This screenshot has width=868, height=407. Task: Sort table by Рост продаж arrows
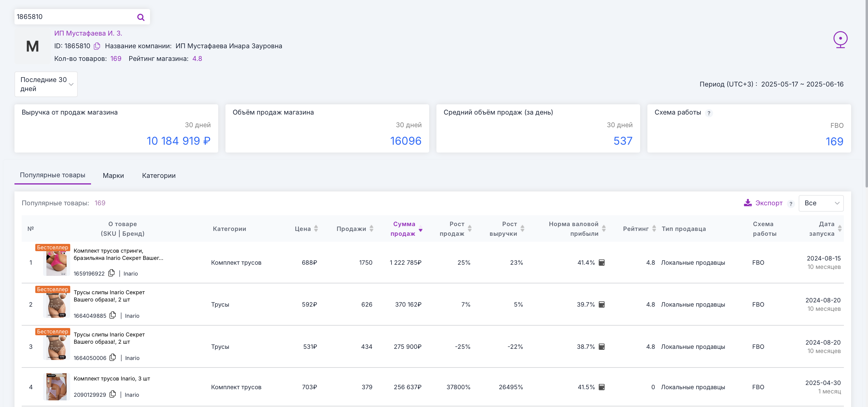[469, 229]
